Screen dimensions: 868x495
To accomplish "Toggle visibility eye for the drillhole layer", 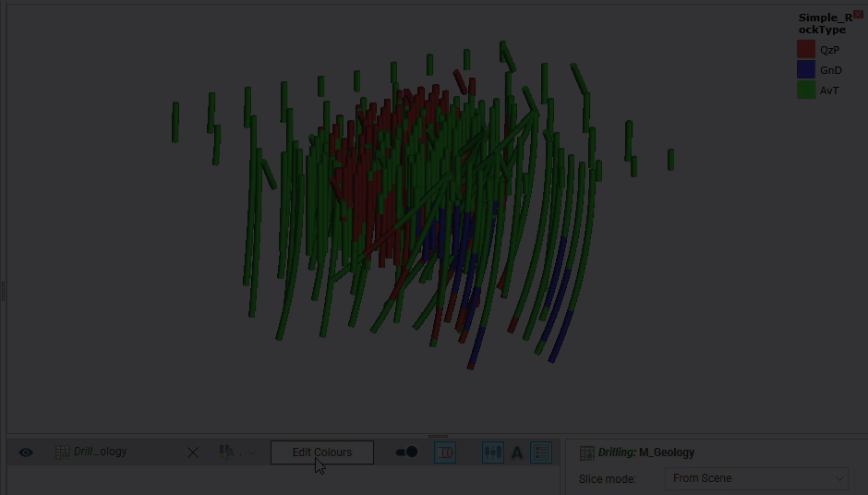I will (26, 453).
